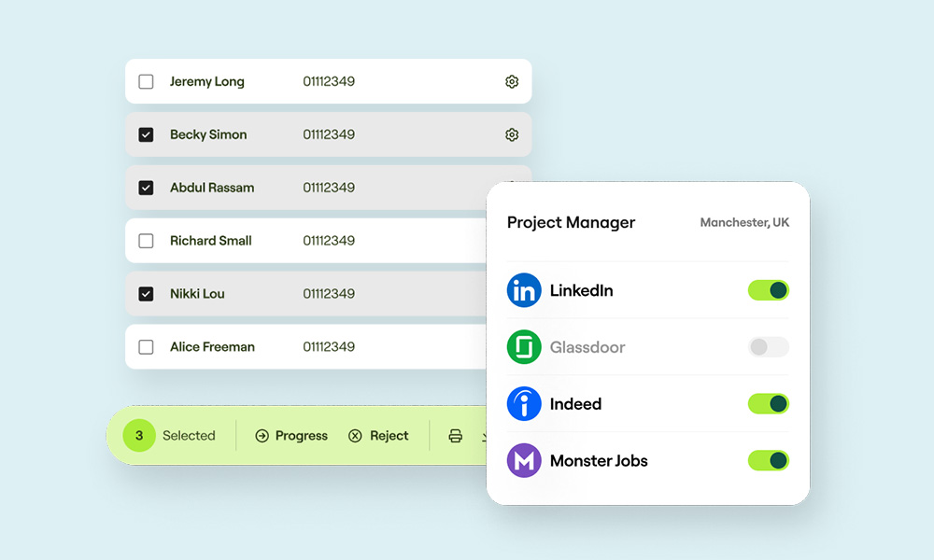Uncheck the Nikki Lou checkbox
934x560 pixels.
pos(146,293)
